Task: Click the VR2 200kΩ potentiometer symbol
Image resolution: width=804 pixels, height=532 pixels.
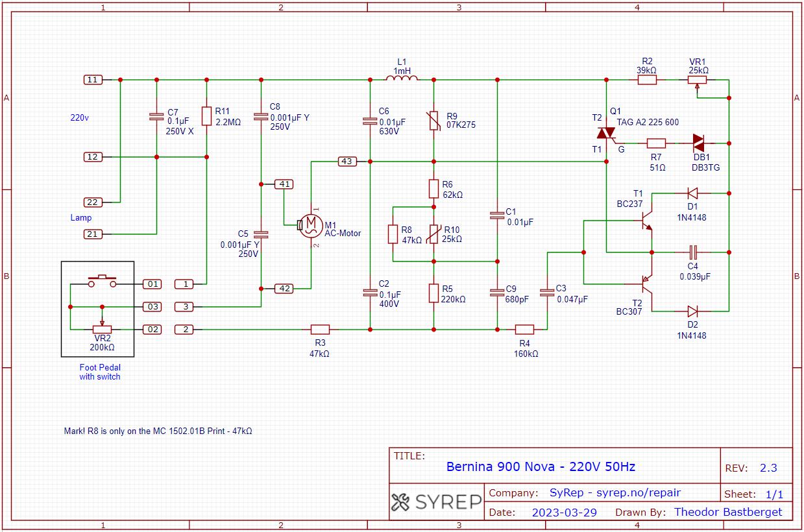Action: click(x=102, y=329)
